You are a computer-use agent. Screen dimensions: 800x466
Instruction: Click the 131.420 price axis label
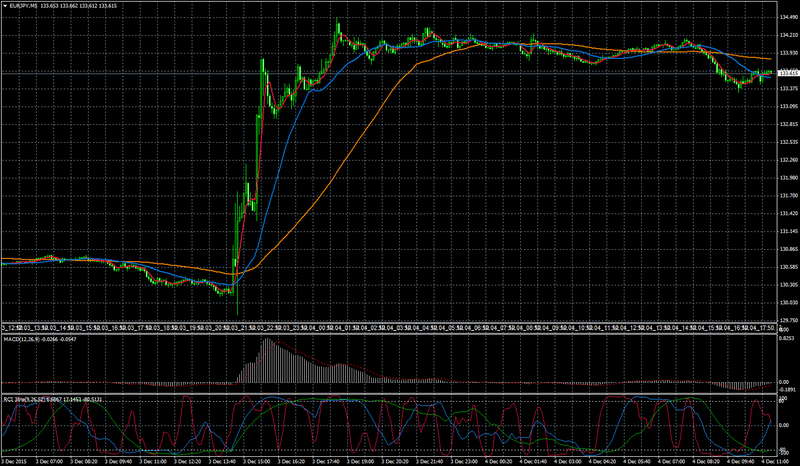788,213
